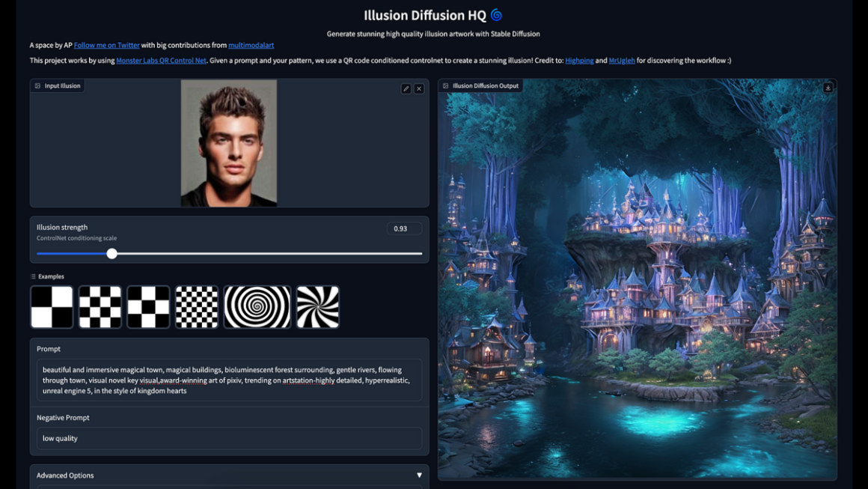The height and width of the screenshot is (489, 868).
Task: Click the download icon on the output image
Action: pyautogui.click(x=828, y=87)
